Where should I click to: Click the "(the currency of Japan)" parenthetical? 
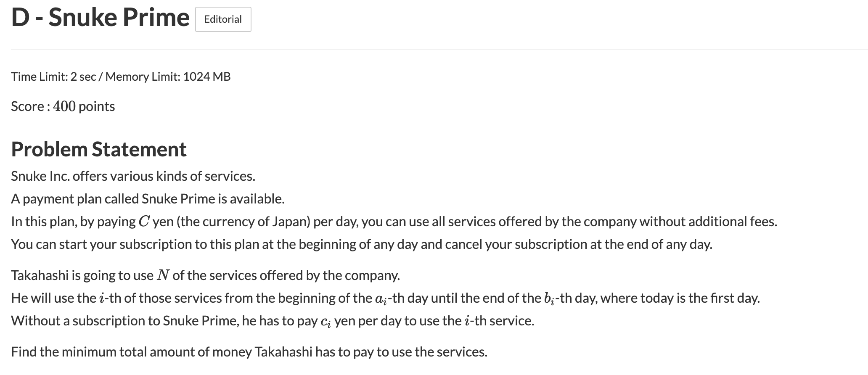tap(243, 222)
